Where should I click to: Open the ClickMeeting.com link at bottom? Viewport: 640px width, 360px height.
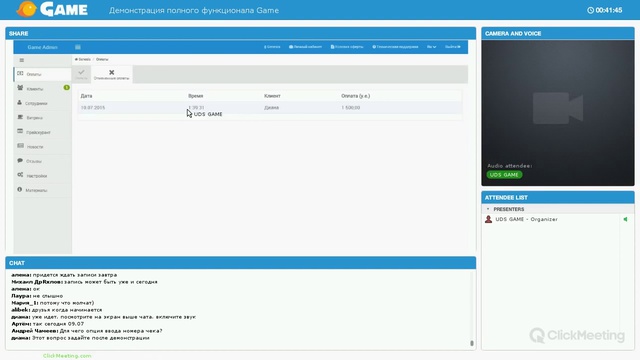coord(67,356)
